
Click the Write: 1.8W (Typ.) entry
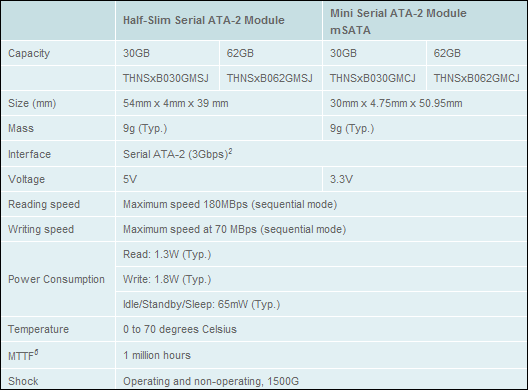point(167,280)
